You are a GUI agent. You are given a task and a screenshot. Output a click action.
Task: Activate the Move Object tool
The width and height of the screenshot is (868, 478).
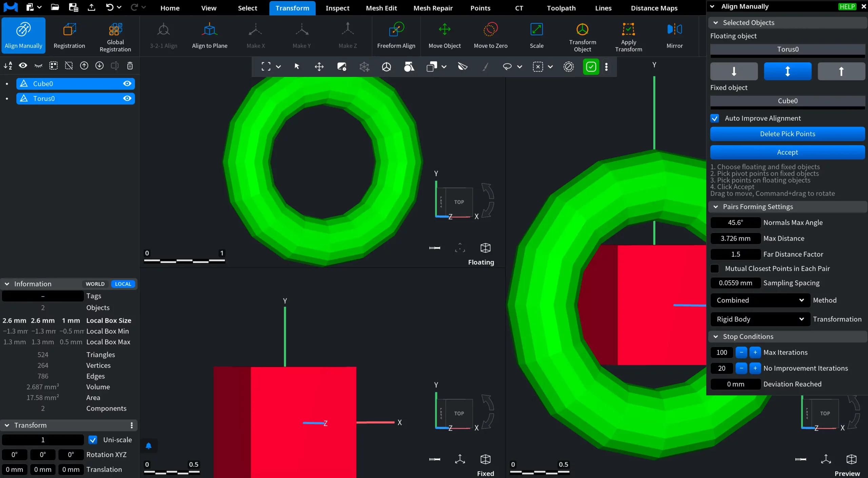(445, 36)
